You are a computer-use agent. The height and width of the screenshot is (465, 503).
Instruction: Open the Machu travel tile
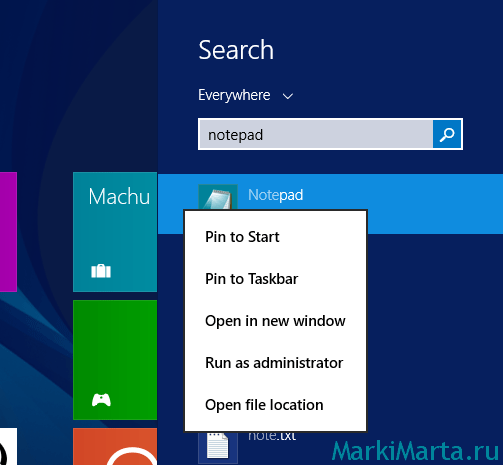[115, 232]
